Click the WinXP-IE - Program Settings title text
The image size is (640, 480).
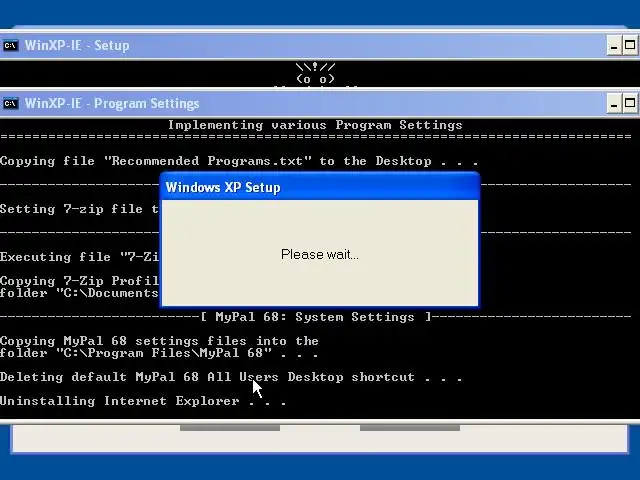pos(112,104)
